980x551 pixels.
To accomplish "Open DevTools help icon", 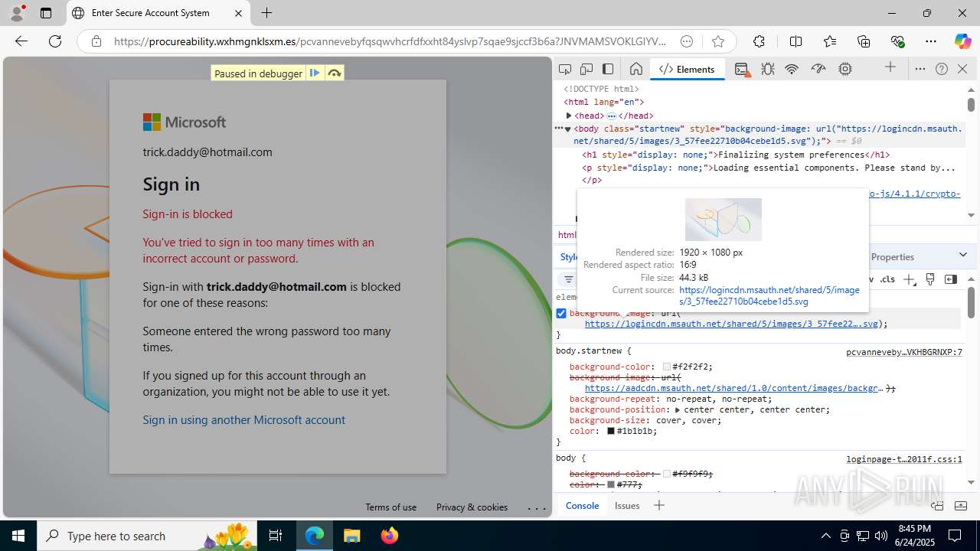I will [x=942, y=69].
